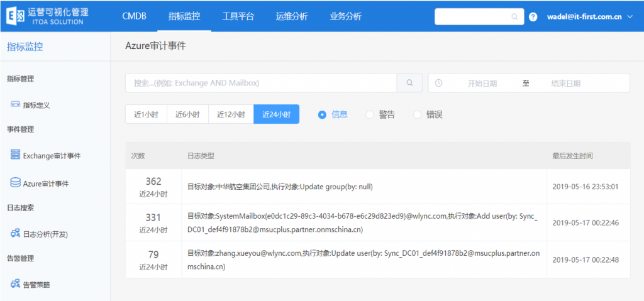Image resolution: width=644 pixels, height=301 pixels.
Task: Click the ITOA Solution logo icon
Action: (16, 16)
